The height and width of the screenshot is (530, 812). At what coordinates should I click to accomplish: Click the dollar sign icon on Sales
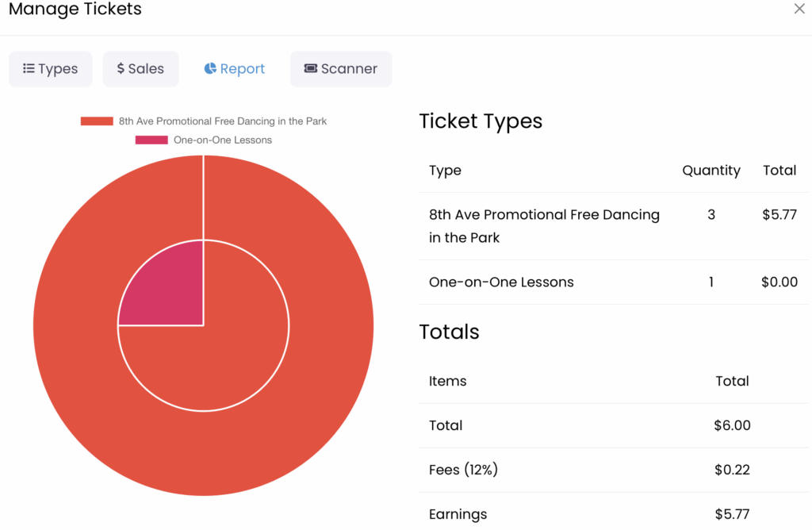point(121,69)
